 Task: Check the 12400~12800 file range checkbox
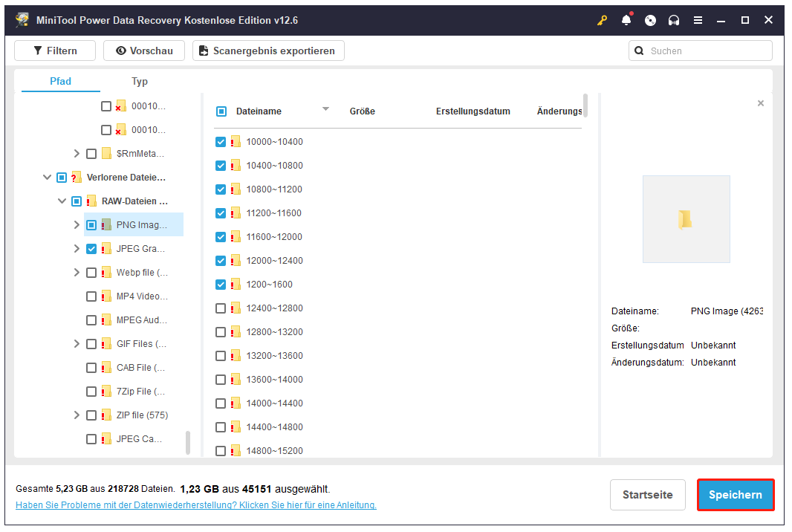click(x=221, y=308)
